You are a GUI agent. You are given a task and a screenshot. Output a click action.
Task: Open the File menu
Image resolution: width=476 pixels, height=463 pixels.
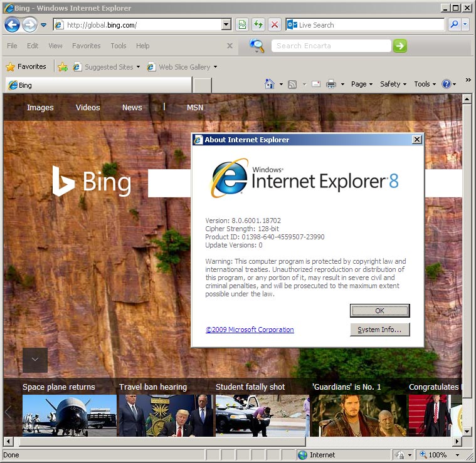pos(12,46)
